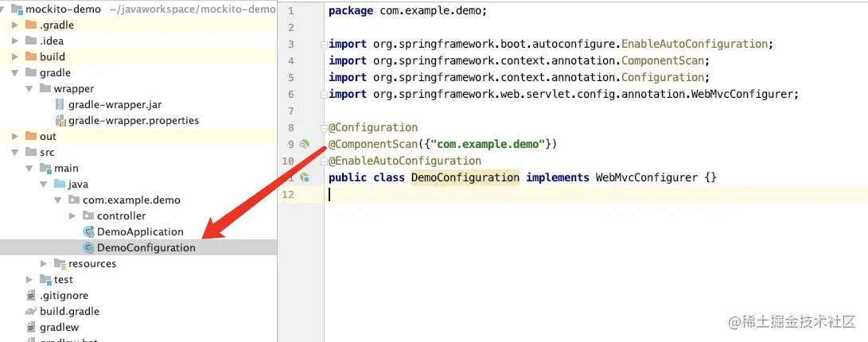This screenshot has width=868, height=342.
Task: Click the resources folder icon
Action: [x=60, y=264]
